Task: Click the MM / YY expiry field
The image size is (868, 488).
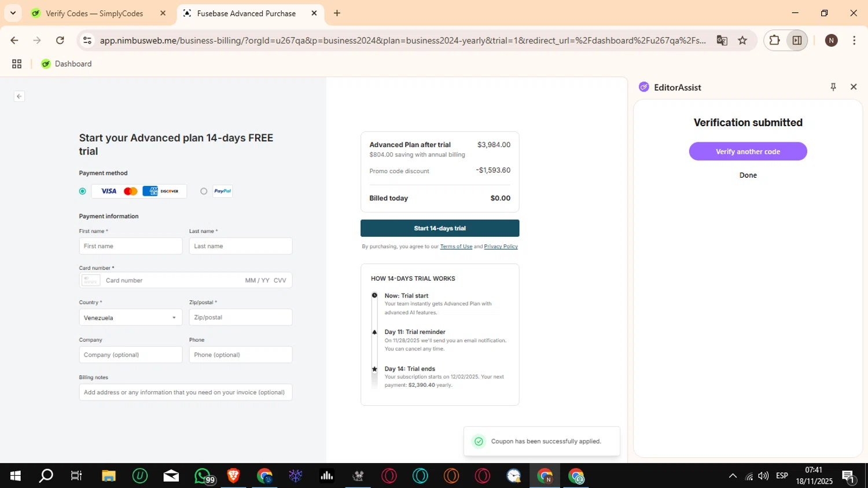Action: (x=257, y=280)
